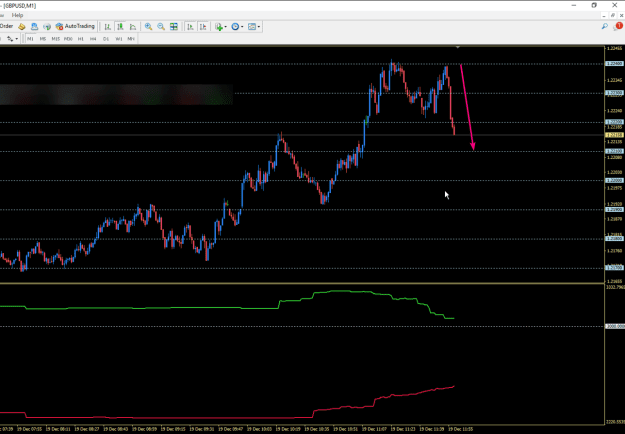
Task: Click the chart shift triangle marker at top
Action: (x=458, y=47)
